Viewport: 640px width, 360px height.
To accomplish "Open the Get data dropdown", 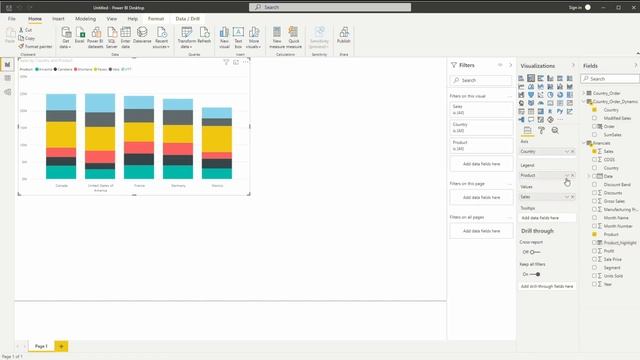I will pyautogui.click(x=66, y=38).
